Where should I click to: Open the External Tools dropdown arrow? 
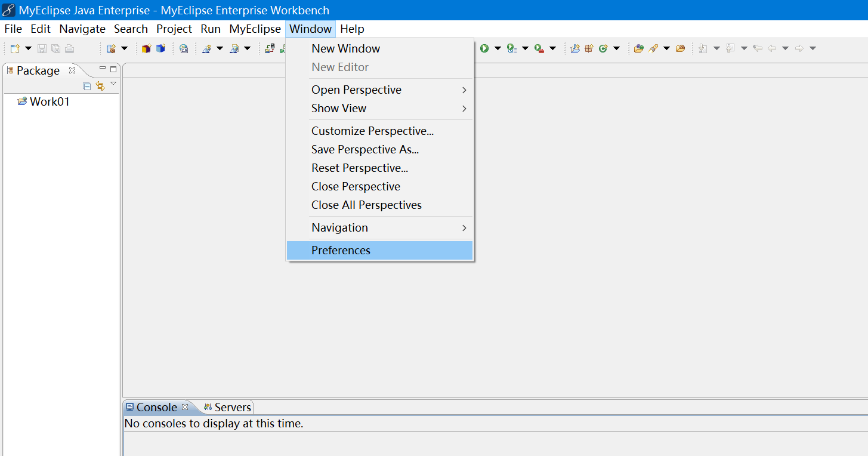552,49
